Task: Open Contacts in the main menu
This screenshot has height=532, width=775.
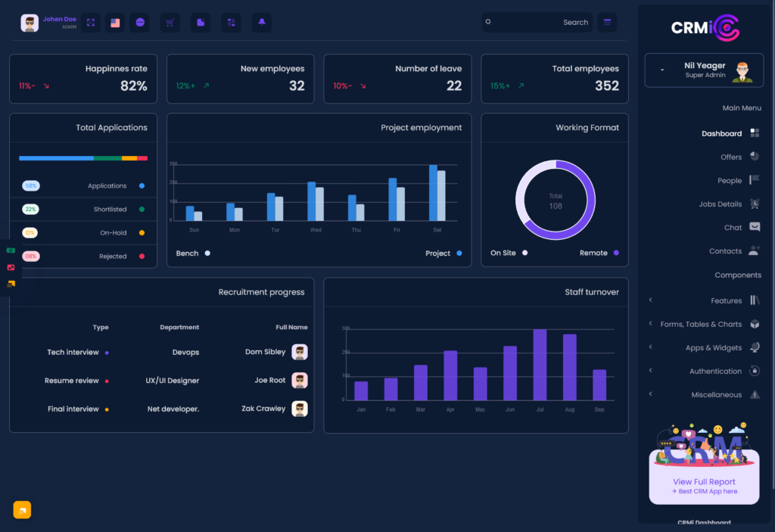Action: pos(726,251)
